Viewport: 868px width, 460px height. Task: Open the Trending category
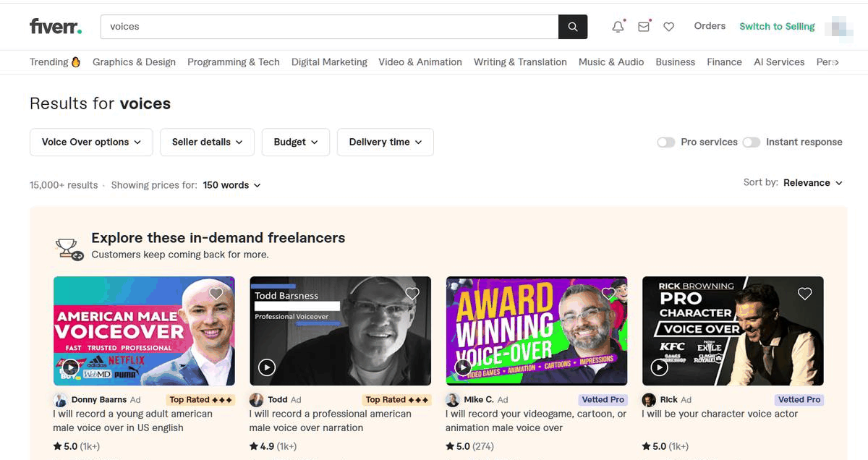point(55,62)
